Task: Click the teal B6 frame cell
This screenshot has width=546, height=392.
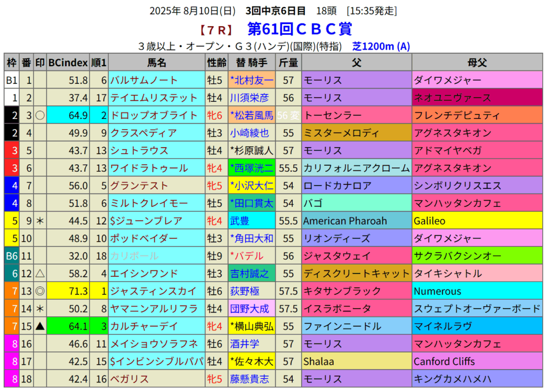Action: click(x=11, y=256)
